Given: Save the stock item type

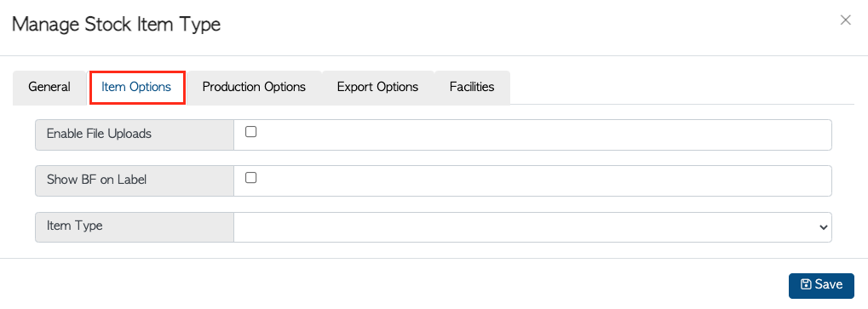Looking at the screenshot, I should pyautogui.click(x=821, y=284).
